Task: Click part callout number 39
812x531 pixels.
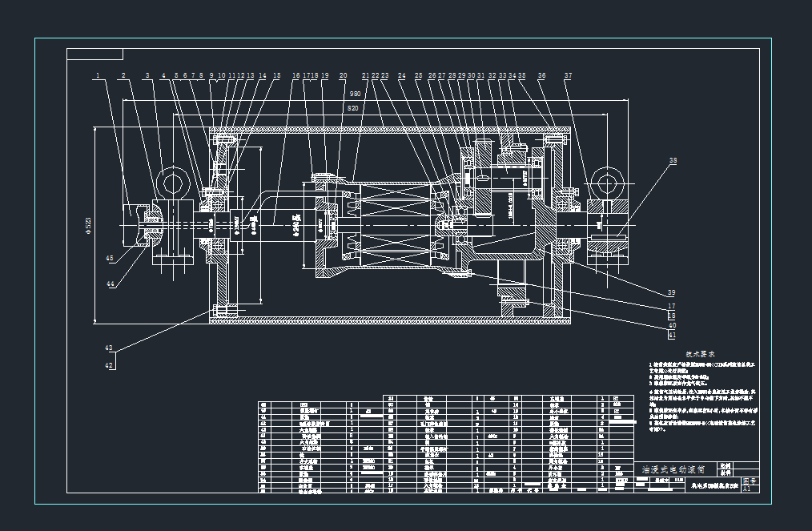Action: (x=672, y=292)
